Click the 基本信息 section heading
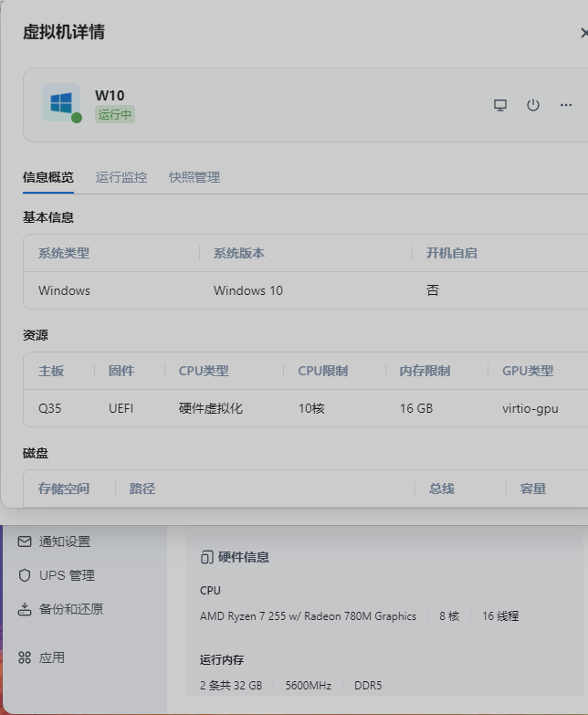Screen dimensions: 588x715 [x=48, y=217]
